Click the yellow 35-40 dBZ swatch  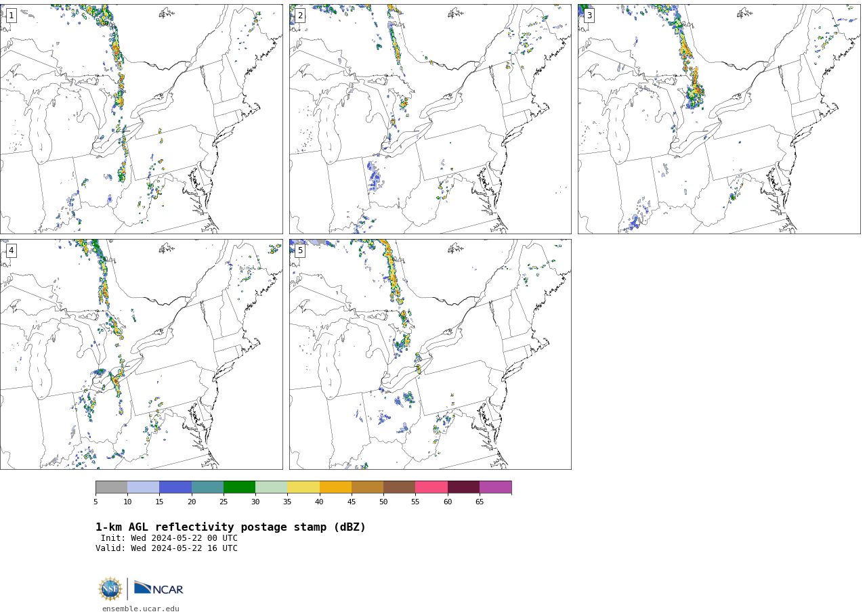303,487
